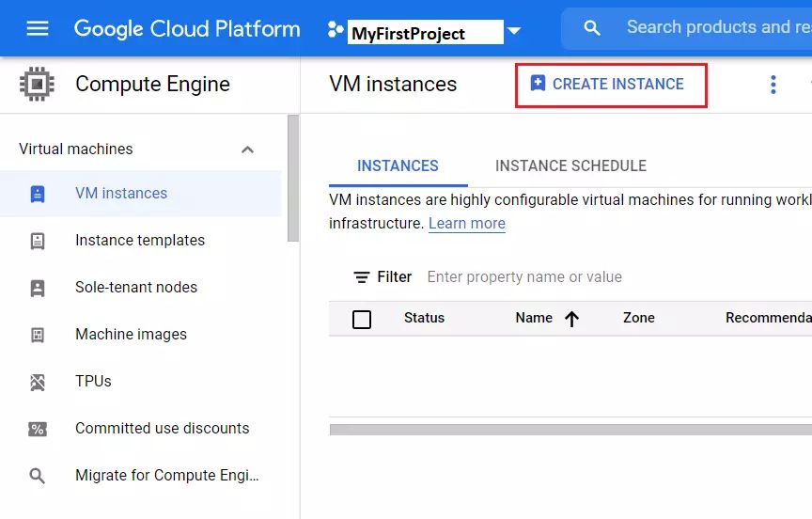This screenshot has height=519, width=812.
Task: Click the Compute Engine chip icon
Action: [x=37, y=84]
